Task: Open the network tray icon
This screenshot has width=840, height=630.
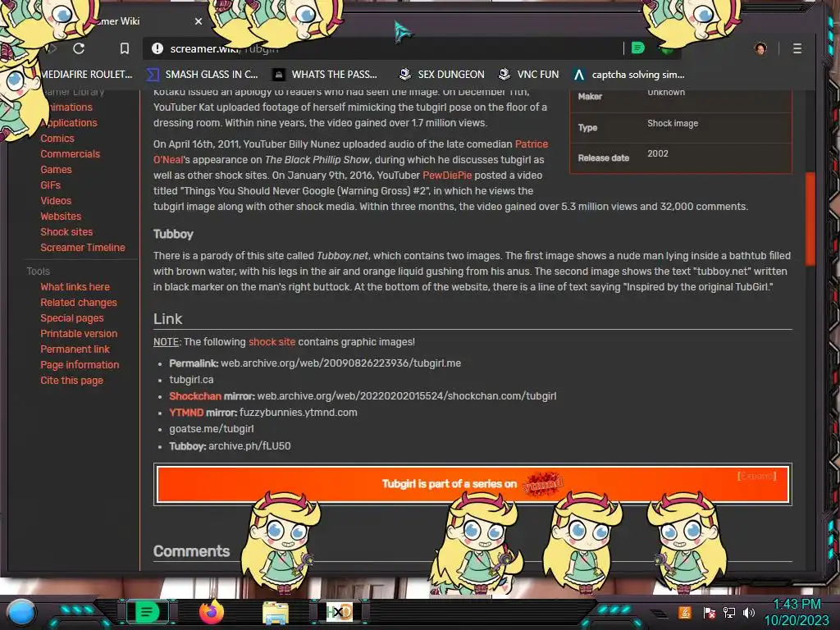Action: coord(729,612)
